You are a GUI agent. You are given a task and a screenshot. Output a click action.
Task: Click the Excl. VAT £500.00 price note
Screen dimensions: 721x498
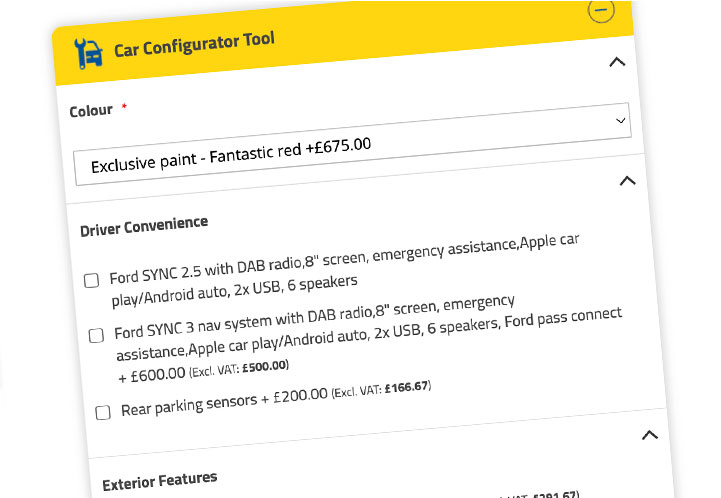233,369
